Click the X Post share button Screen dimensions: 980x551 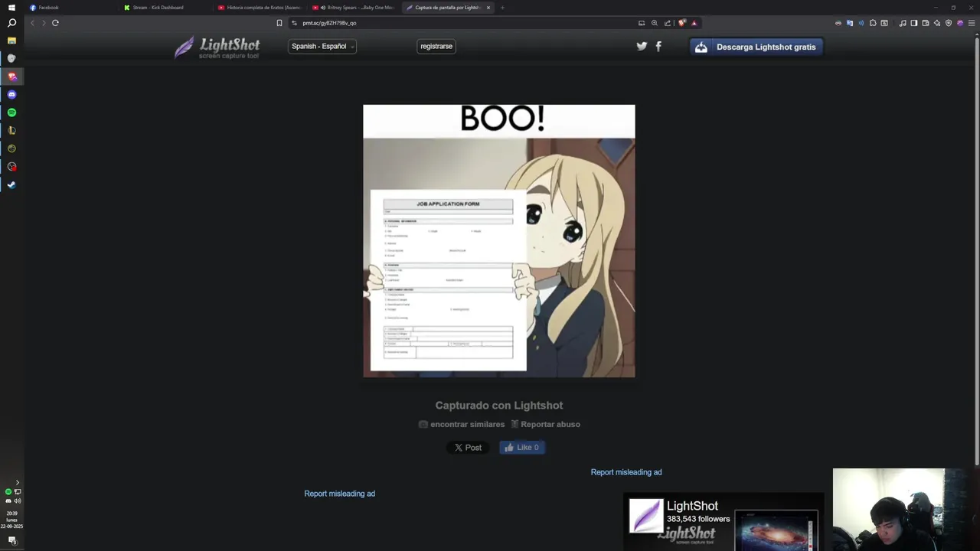click(468, 448)
